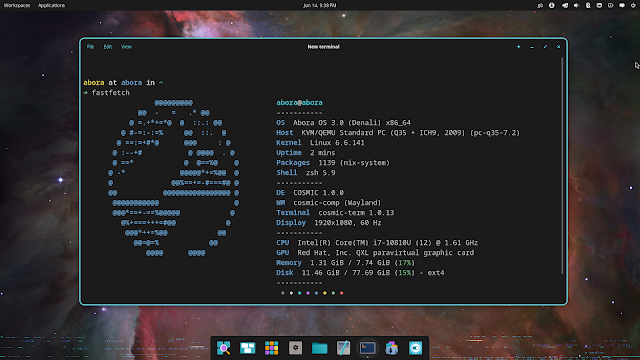640x360 pixels.
Task: Open the software store from the dock
Action: click(x=391, y=348)
